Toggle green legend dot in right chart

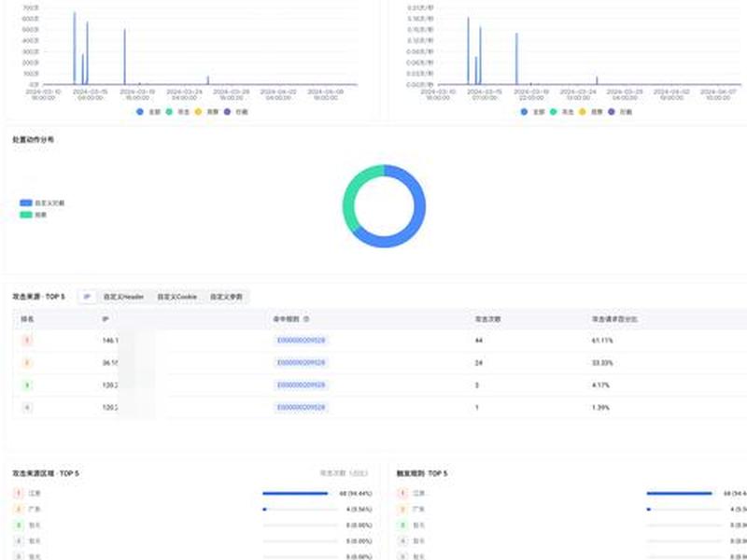point(553,111)
